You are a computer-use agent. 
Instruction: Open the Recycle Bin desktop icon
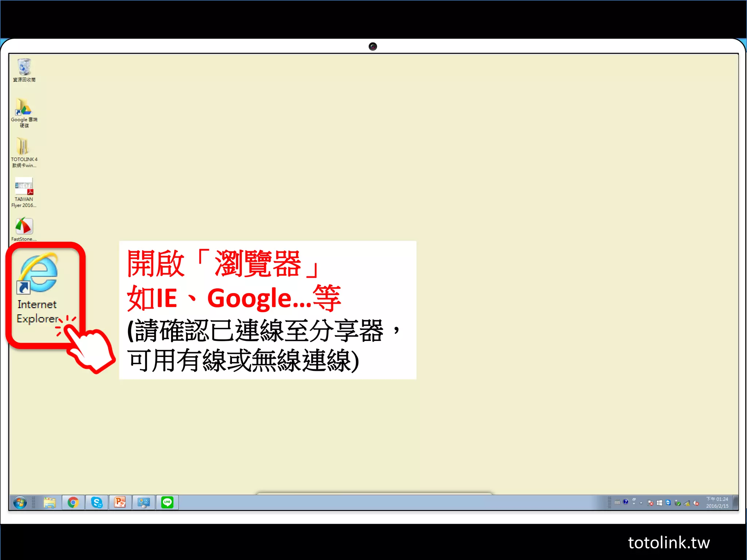(24, 67)
